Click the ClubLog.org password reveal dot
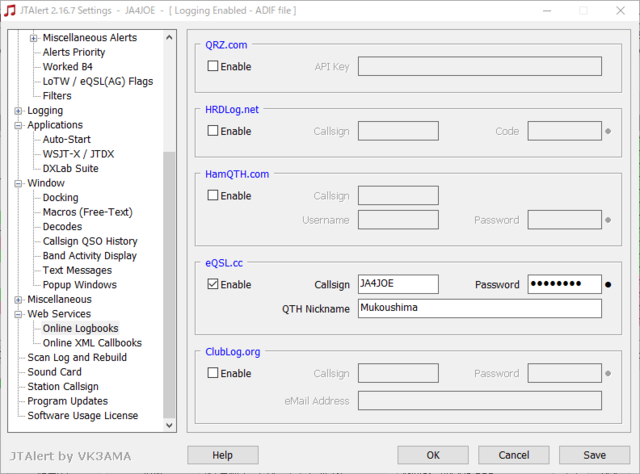 pos(608,373)
